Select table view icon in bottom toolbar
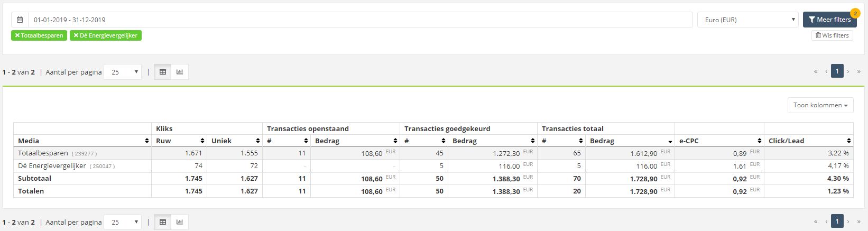This screenshot has width=868, height=231. [x=163, y=222]
